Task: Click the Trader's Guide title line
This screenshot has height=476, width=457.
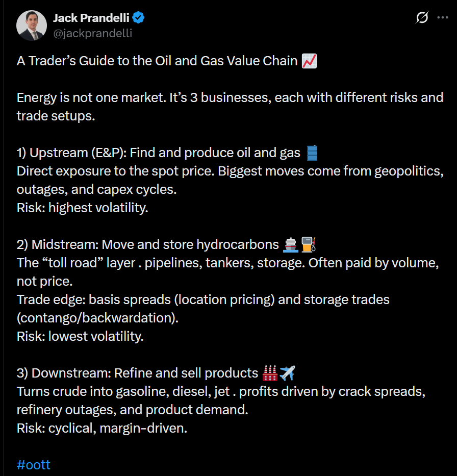Action: (x=157, y=61)
